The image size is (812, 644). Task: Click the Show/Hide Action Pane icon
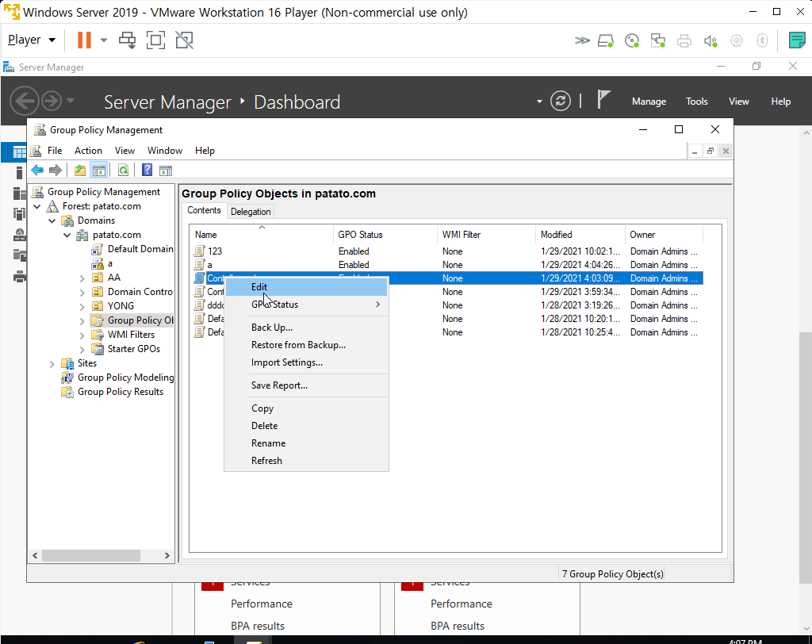click(166, 170)
